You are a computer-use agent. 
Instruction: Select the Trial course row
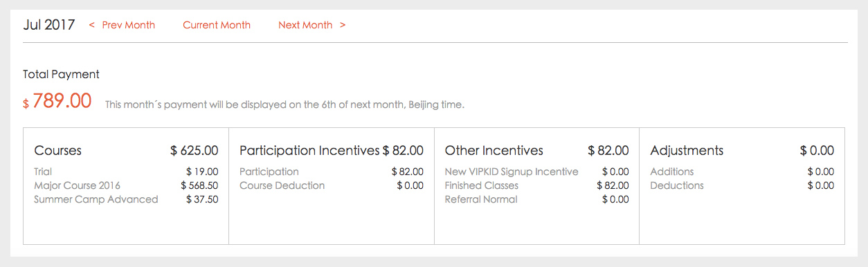(x=126, y=172)
